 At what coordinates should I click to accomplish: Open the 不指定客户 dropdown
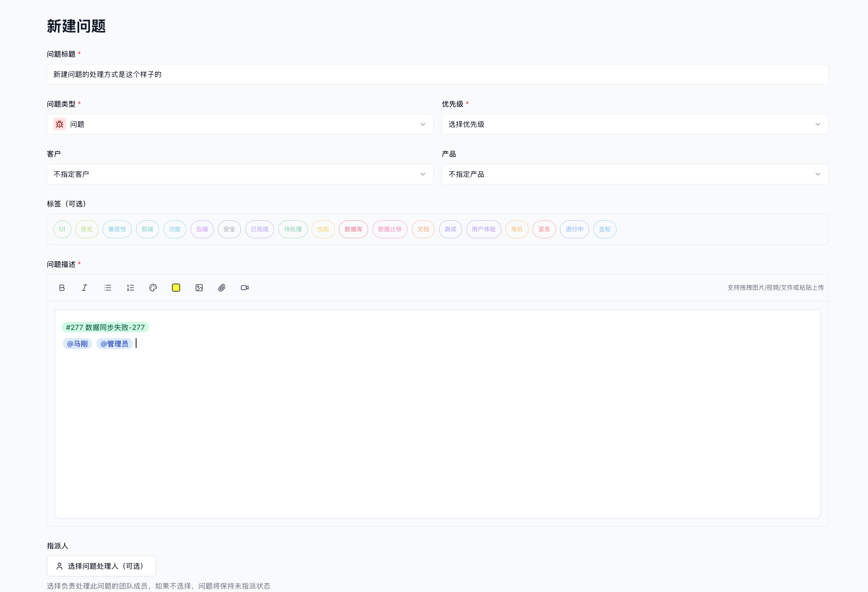[240, 174]
